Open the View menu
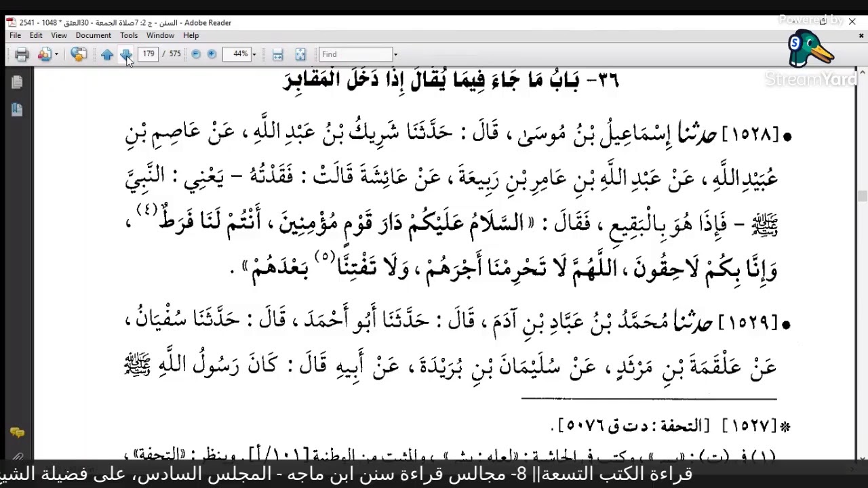Viewport: 868px width, 488px height. point(59,35)
